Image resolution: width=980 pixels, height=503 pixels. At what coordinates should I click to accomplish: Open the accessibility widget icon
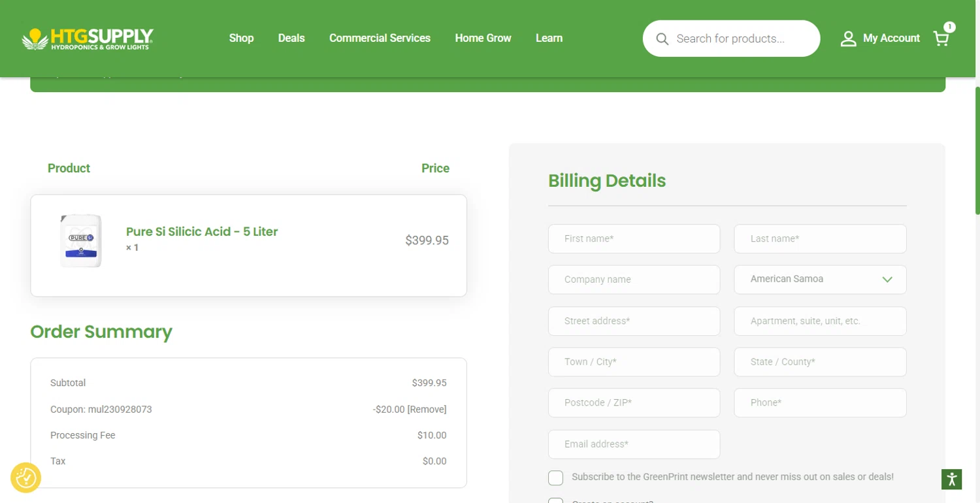[952, 479]
